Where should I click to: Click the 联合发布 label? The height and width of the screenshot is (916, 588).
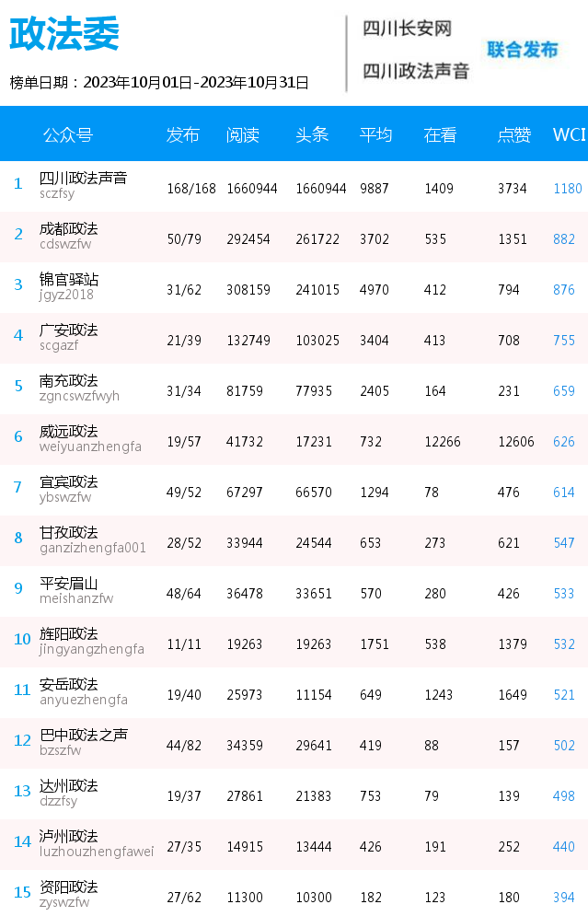(523, 50)
